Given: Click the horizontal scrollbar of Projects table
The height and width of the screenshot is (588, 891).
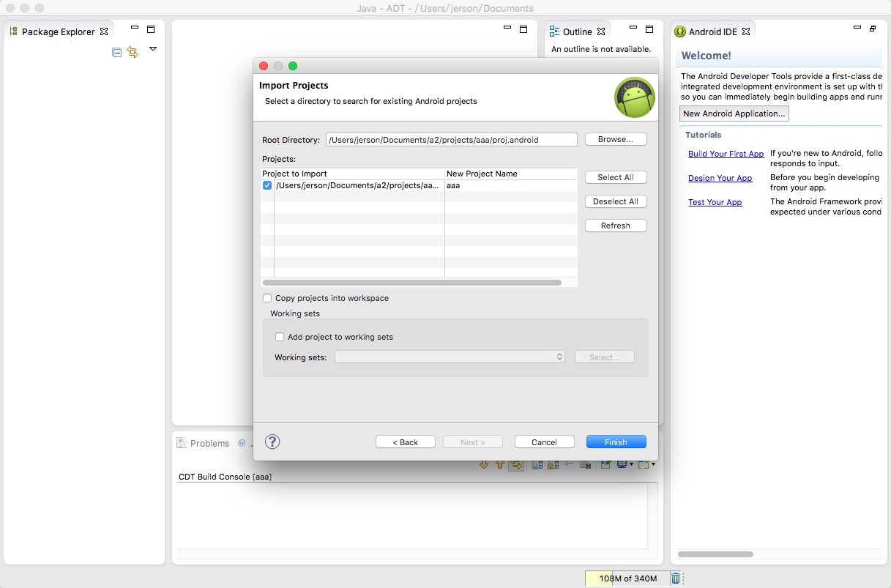Looking at the screenshot, I should [x=411, y=282].
